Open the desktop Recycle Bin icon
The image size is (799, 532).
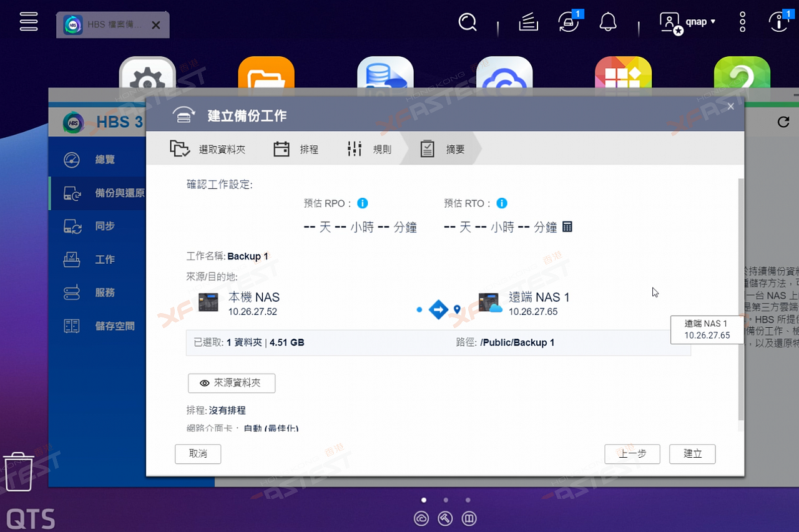[x=18, y=472]
